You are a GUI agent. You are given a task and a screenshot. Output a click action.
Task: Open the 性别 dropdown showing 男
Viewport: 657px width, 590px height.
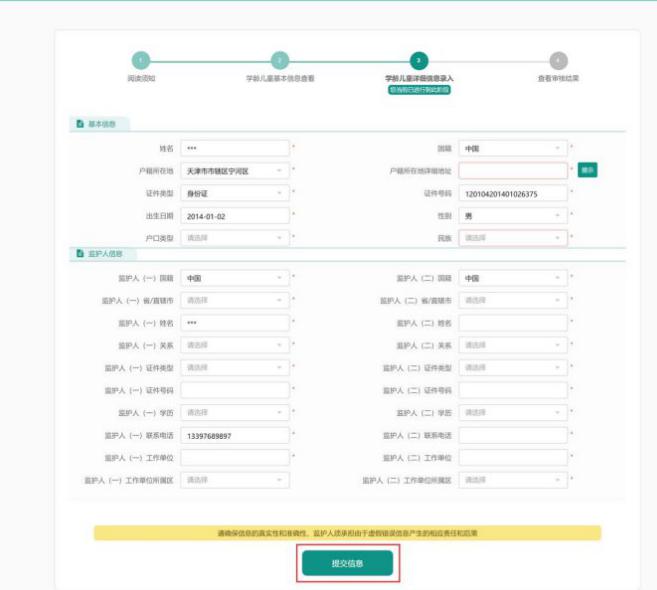click(512, 215)
